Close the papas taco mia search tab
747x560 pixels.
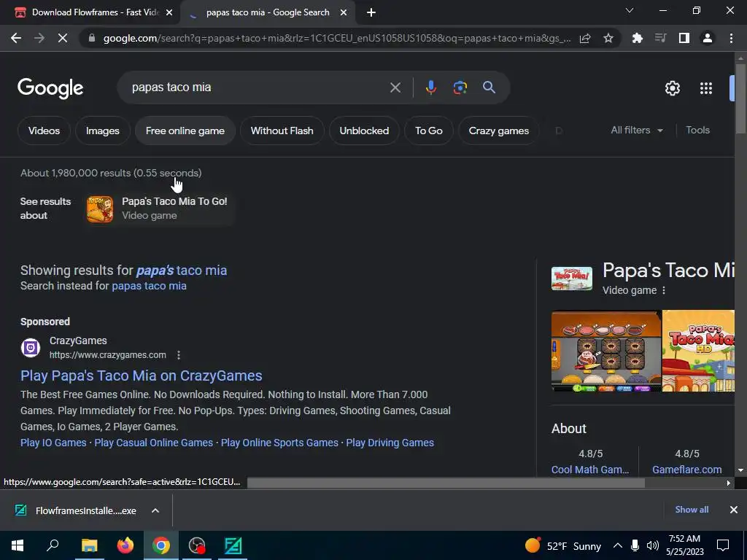[x=344, y=12]
